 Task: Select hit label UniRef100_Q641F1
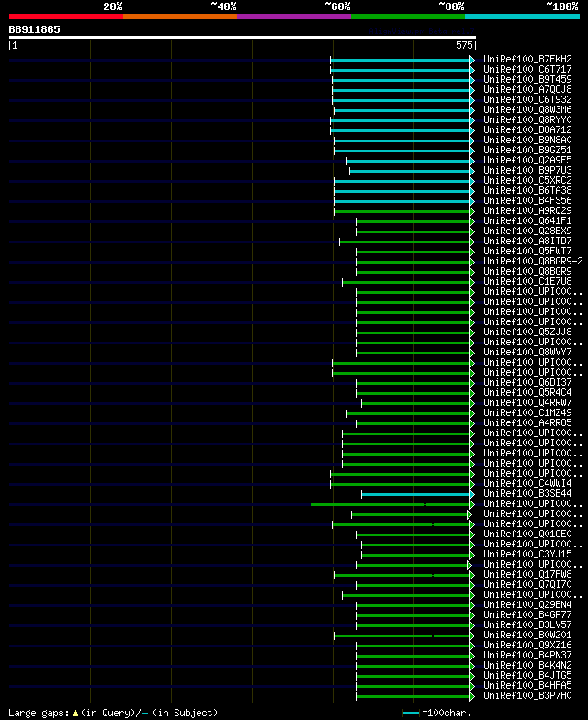tap(527, 220)
